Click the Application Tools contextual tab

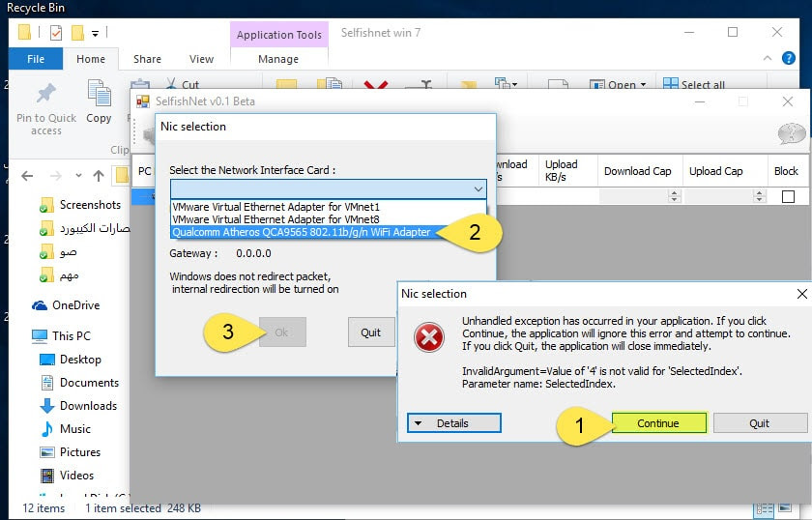(x=279, y=35)
